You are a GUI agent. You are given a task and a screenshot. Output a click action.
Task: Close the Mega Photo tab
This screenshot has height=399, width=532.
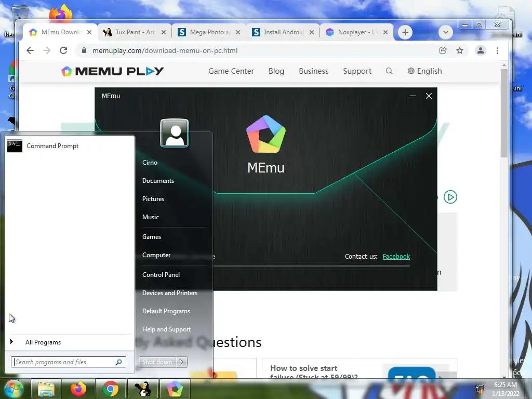tap(238, 32)
